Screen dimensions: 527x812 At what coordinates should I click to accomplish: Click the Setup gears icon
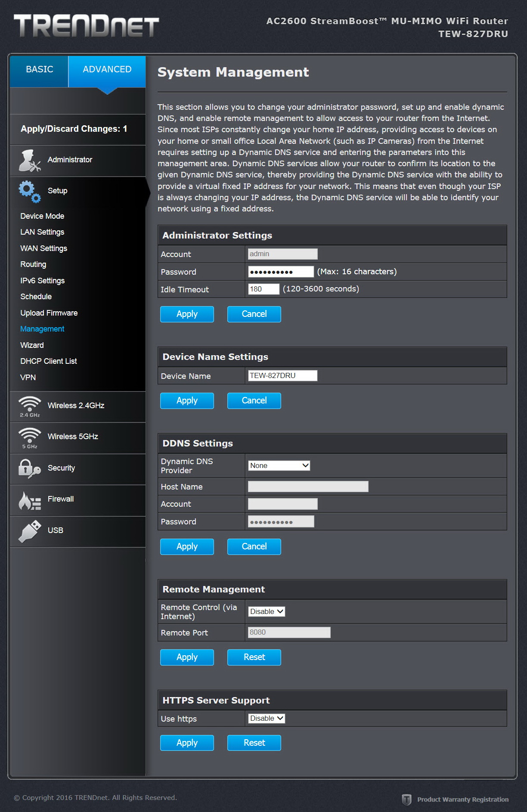30,191
